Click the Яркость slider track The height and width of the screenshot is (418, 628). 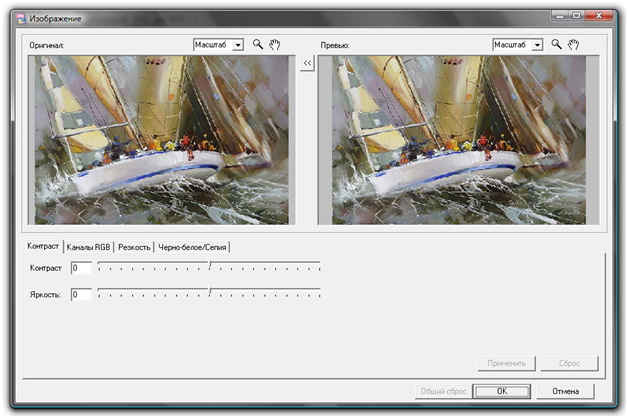click(x=209, y=294)
